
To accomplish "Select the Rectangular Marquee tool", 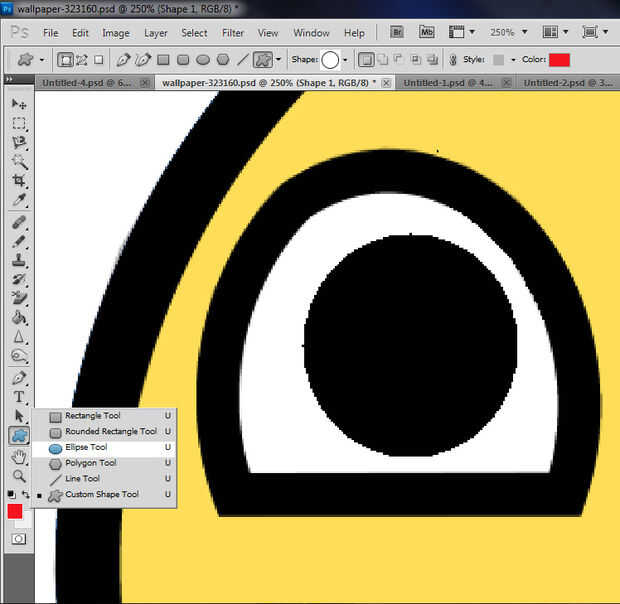I will [x=19, y=123].
